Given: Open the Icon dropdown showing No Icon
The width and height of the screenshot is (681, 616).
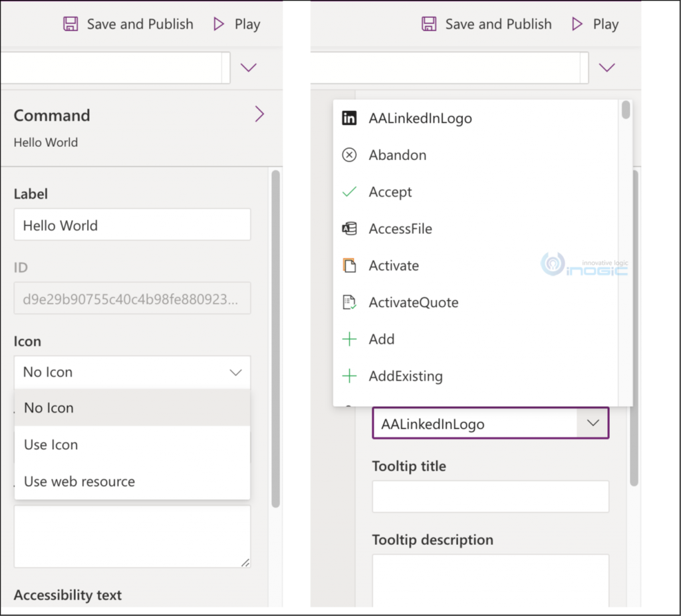Looking at the screenshot, I should pyautogui.click(x=132, y=372).
